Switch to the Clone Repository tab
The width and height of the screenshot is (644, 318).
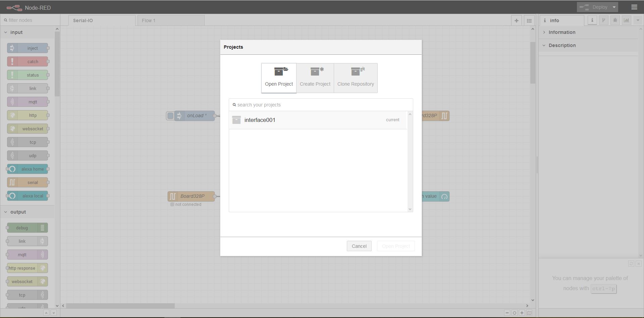point(356,78)
